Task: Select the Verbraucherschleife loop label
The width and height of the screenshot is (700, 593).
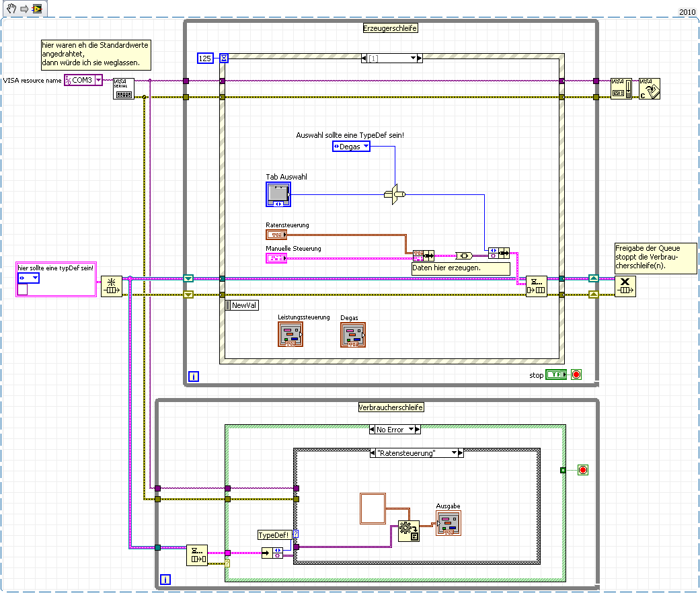Action: coord(391,407)
